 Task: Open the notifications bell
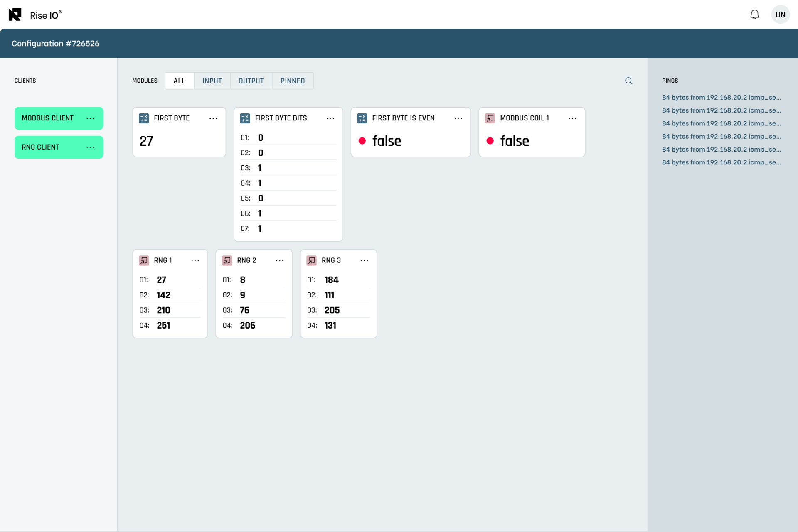[x=754, y=15]
